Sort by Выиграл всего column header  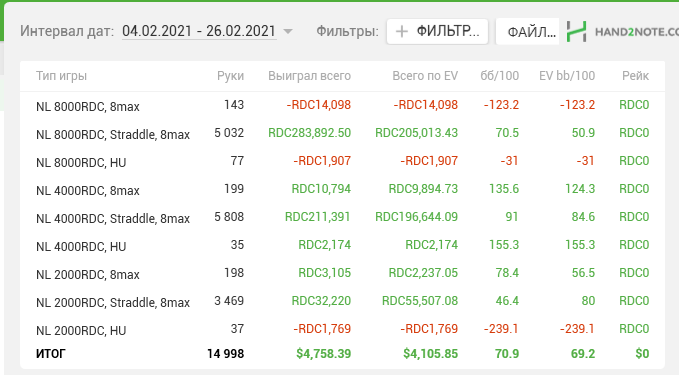point(309,76)
